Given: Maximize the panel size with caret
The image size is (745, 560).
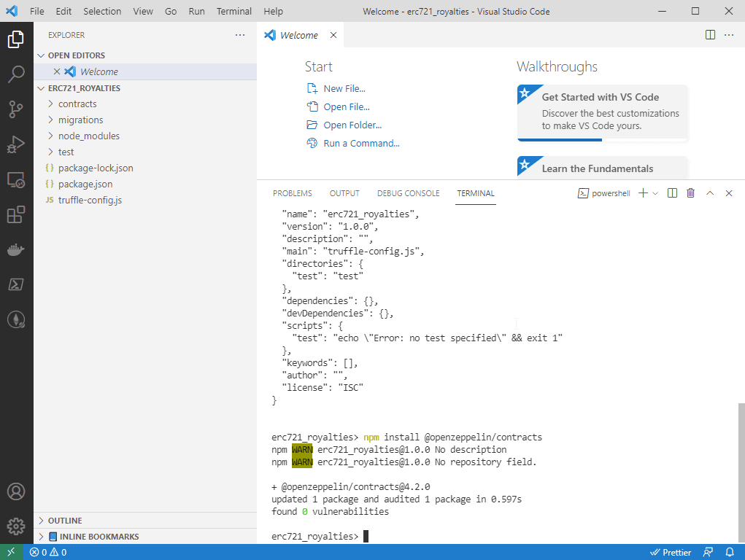Looking at the screenshot, I should [710, 192].
